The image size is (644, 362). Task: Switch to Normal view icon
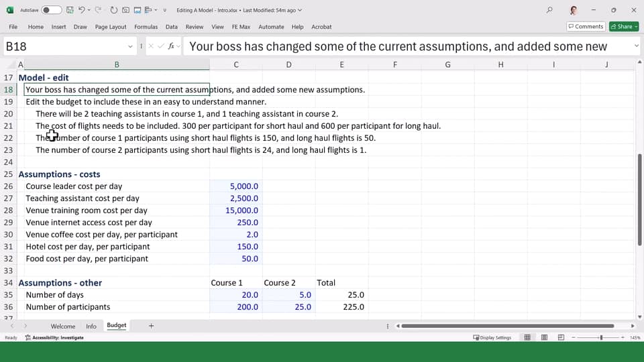tap(527, 337)
